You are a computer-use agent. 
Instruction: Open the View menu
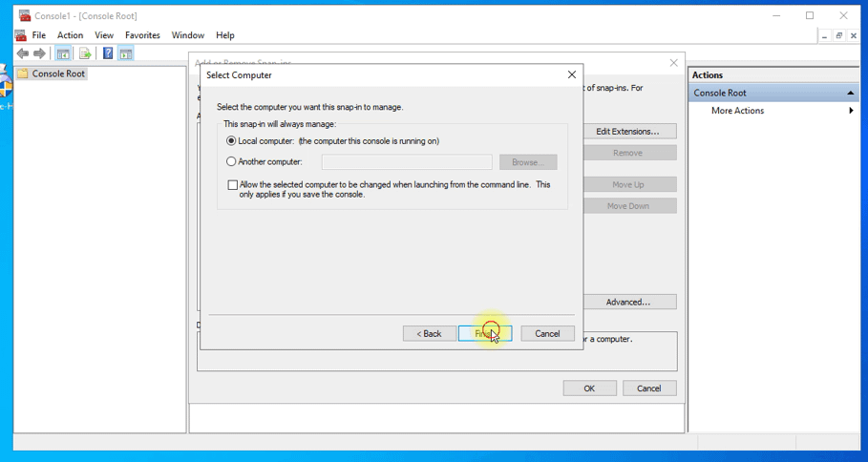[104, 35]
